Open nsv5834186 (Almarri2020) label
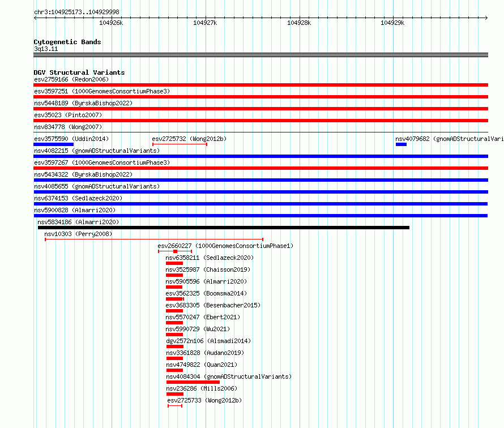This screenshot has width=504, height=428. point(78,222)
